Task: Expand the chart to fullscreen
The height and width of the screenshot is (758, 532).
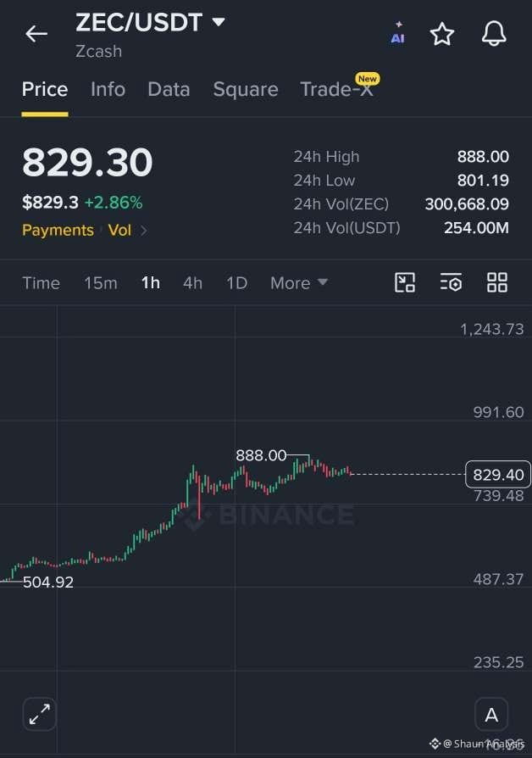Action: (x=39, y=714)
